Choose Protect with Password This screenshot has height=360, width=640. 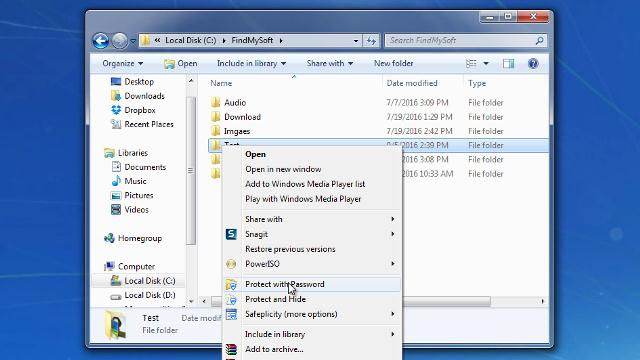(312, 284)
